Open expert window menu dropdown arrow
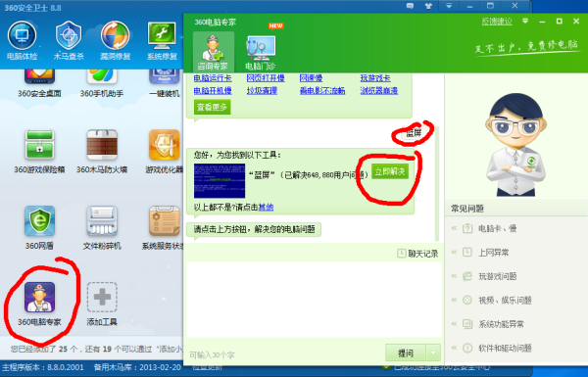This screenshot has height=377, width=588. 525,22
